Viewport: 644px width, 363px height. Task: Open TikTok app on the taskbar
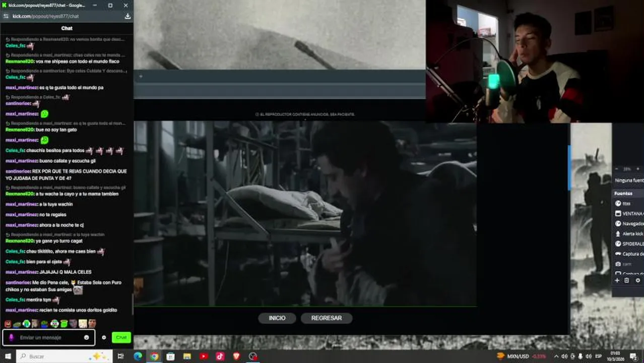coord(220,356)
